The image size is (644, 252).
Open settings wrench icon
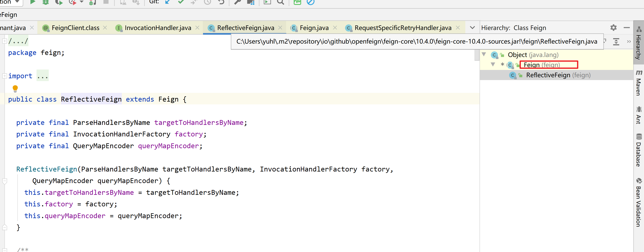(x=237, y=2)
